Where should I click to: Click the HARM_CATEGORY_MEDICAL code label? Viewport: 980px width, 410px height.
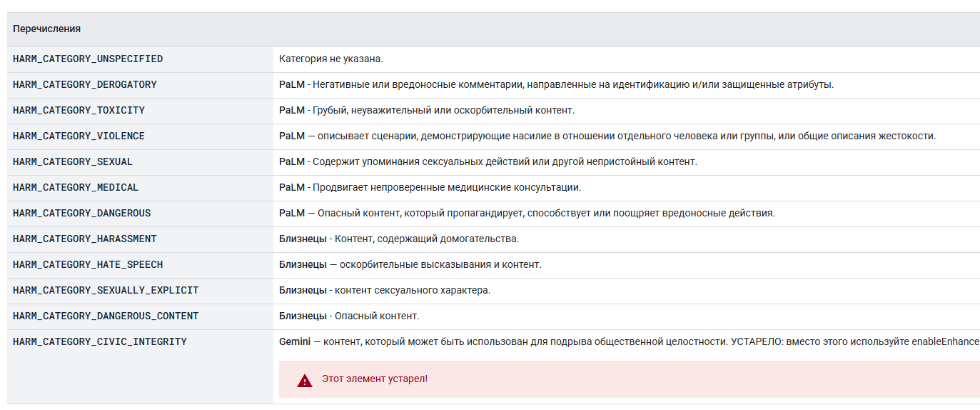point(76,187)
